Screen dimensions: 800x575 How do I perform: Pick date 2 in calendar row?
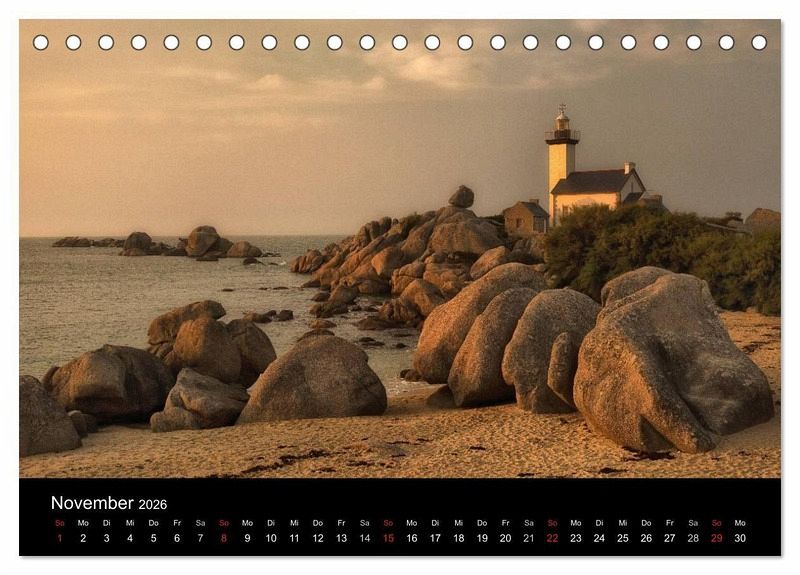(83, 538)
